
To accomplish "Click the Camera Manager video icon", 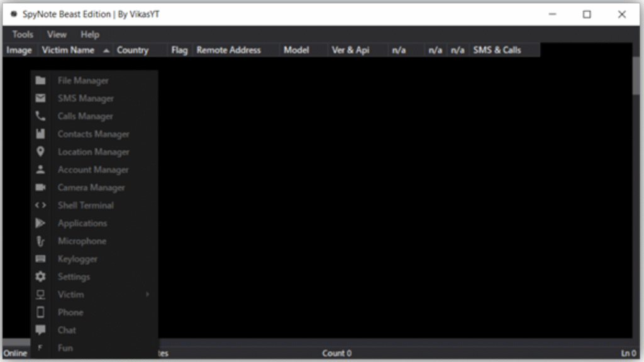I will click(x=41, y=187).
